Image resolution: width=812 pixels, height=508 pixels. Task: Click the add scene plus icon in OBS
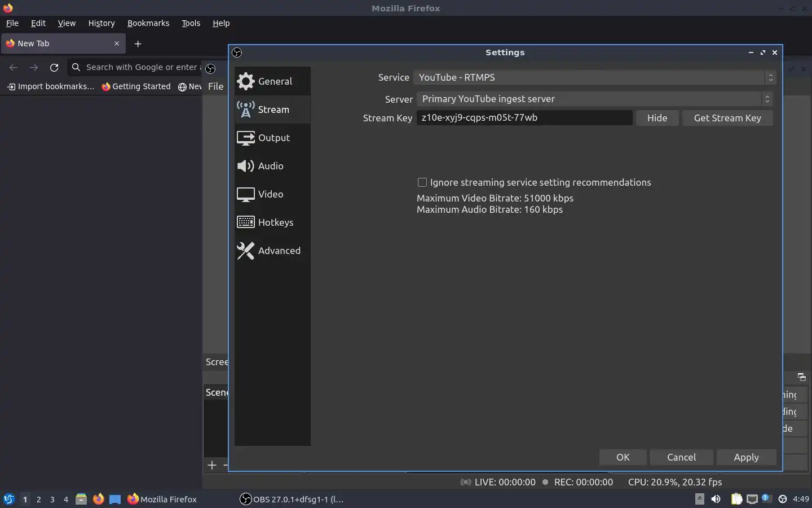(x=212, y=465)
